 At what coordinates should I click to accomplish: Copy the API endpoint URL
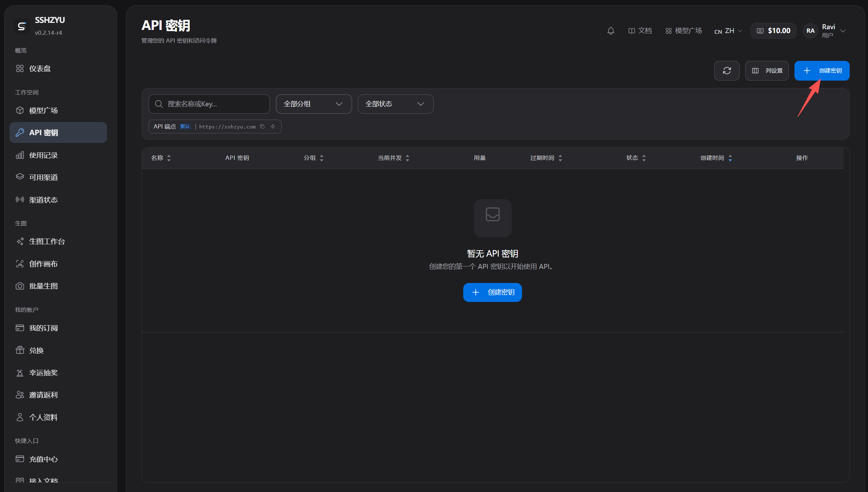click(262, 127)
